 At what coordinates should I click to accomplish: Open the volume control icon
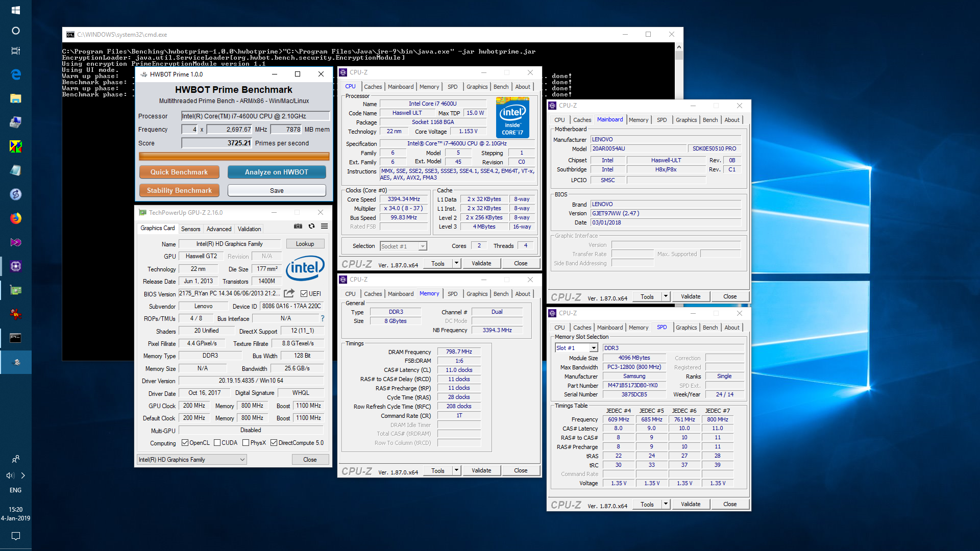pos(10,475)
